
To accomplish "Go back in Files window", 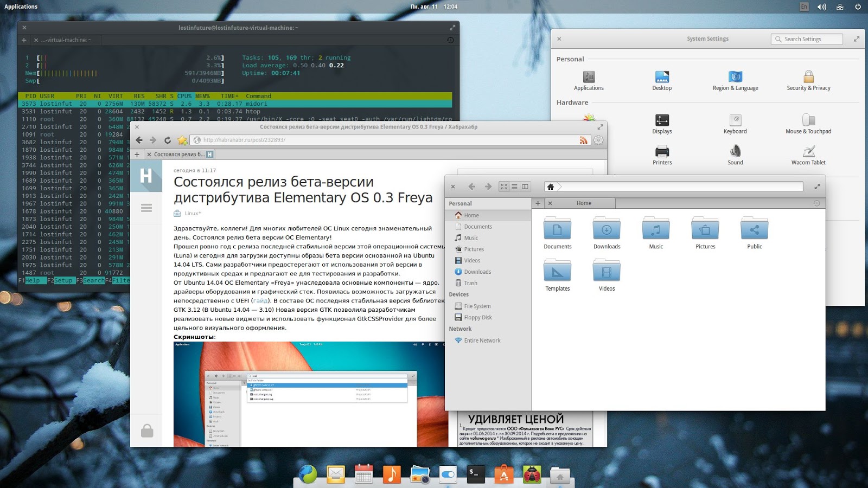I will click(471, 187).
